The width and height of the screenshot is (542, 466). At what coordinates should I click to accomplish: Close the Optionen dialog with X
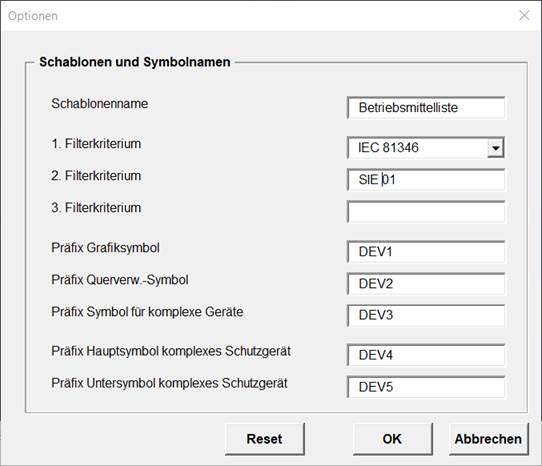coord(524,15)
